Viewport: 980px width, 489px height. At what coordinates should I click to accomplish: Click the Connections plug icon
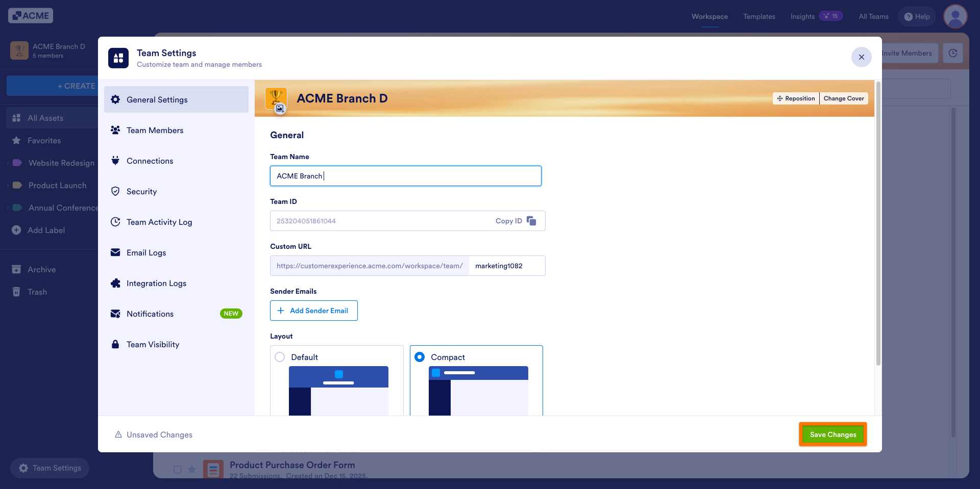115,161
